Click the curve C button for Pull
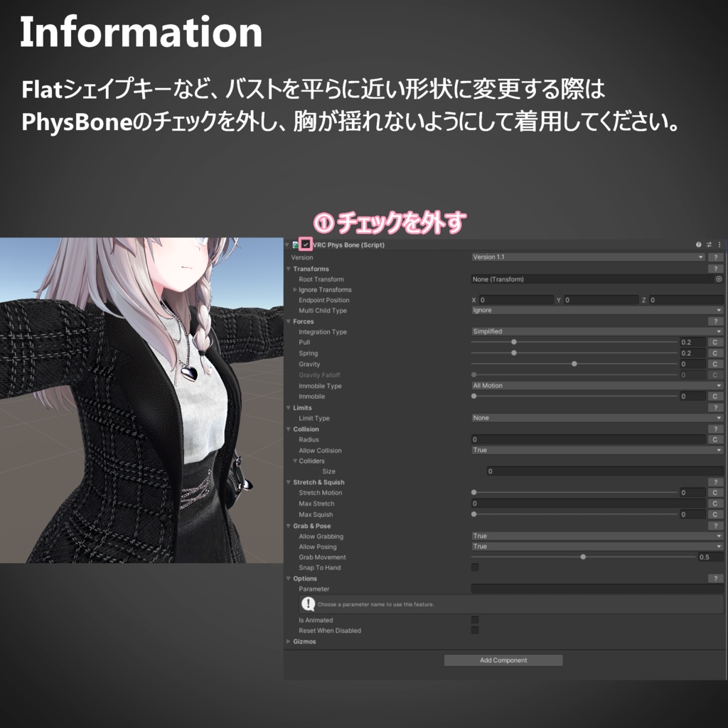 pyautogui.click(x=715, y=342)
